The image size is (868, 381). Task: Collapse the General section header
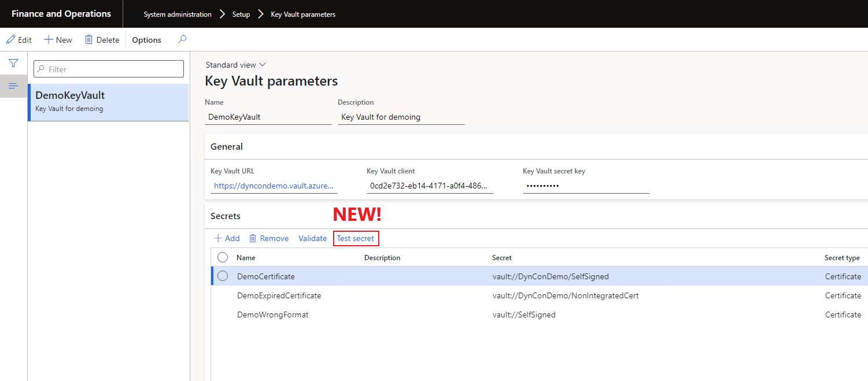point(536,146)
